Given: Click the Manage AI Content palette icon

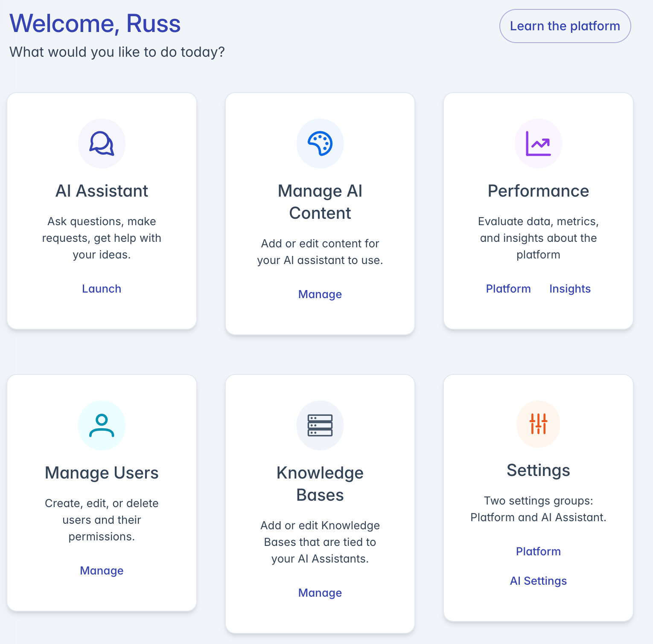Looking at the screenshot, I should [x=320, y=143].
